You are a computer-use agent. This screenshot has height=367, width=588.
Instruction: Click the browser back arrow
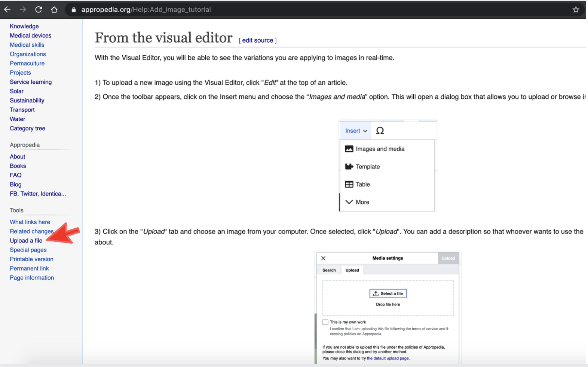7,10
